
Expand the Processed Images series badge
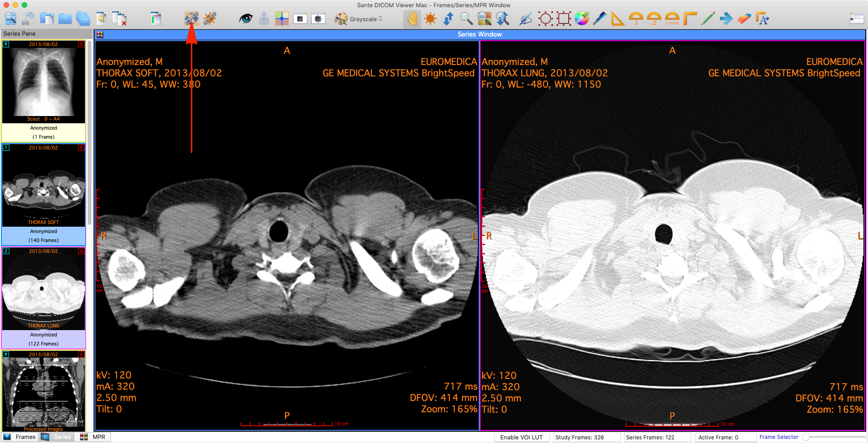6,354
